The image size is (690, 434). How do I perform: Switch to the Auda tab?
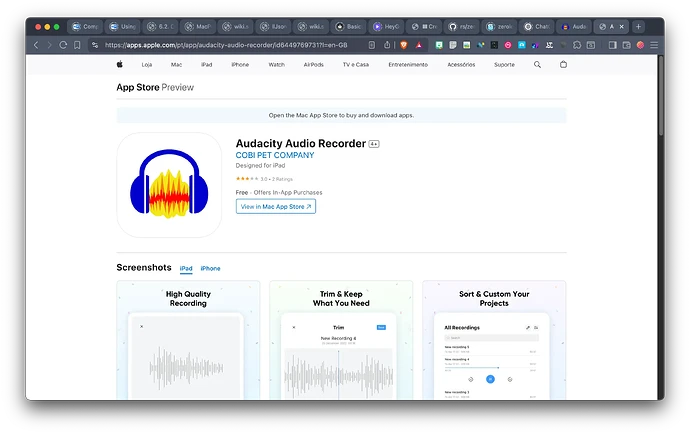[574, 26]
